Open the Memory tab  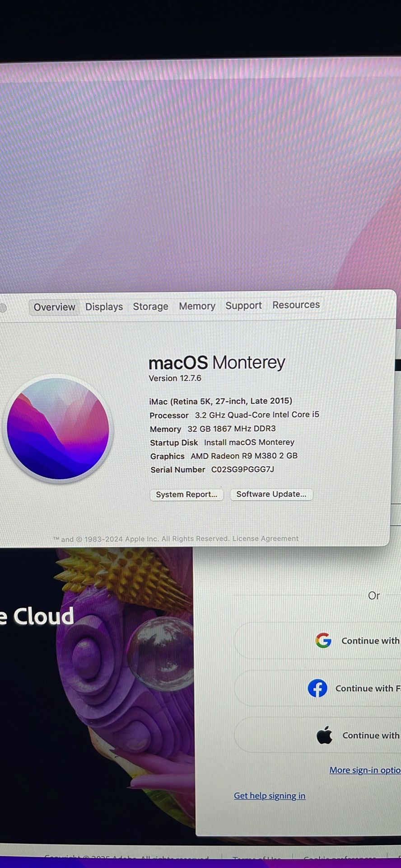click(197, 306)
